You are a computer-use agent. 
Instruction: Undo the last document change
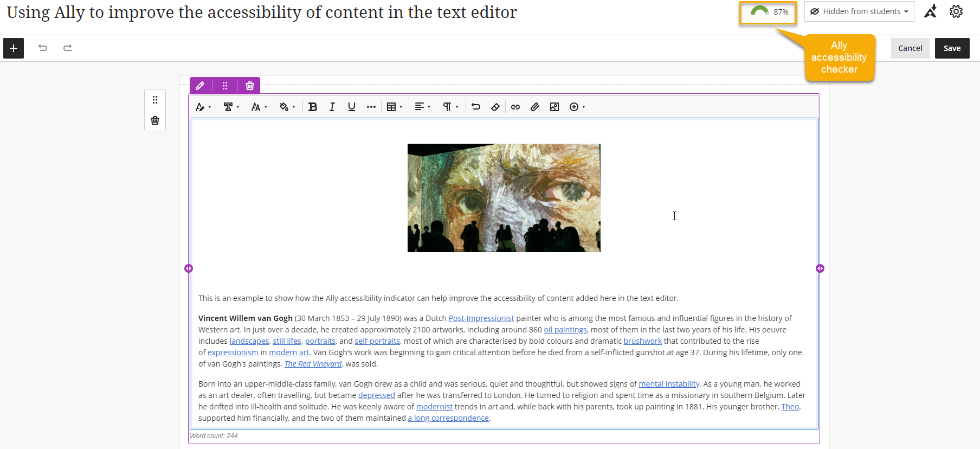[43, 48]
